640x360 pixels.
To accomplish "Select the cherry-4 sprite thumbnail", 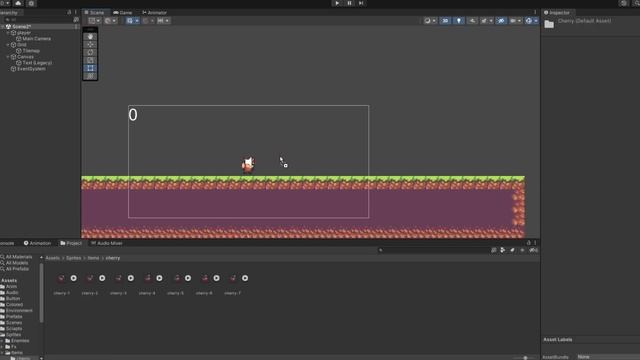I will pyautogui.click(x=147, y=278).
